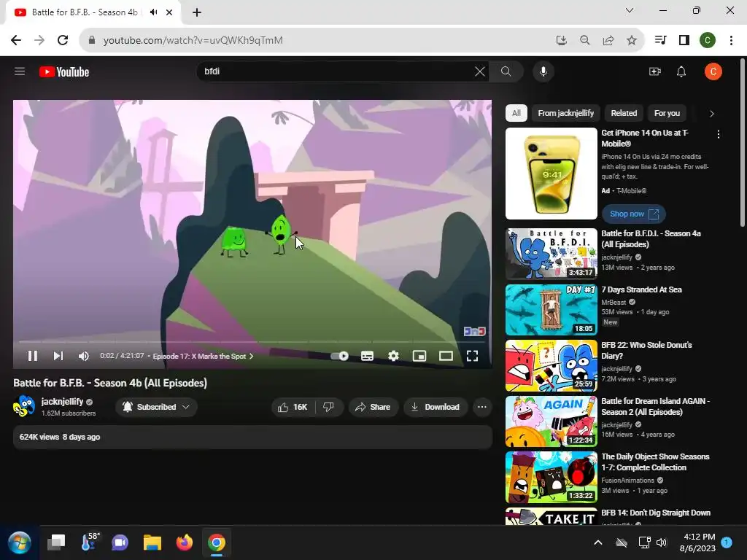
Task: Clear the search box with the X
Action: (480, 71)
